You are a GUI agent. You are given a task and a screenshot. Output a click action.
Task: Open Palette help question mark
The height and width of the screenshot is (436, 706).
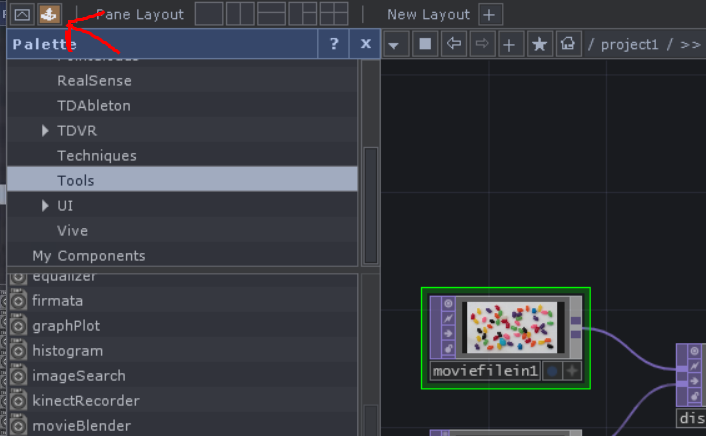(x=334, y=44)
